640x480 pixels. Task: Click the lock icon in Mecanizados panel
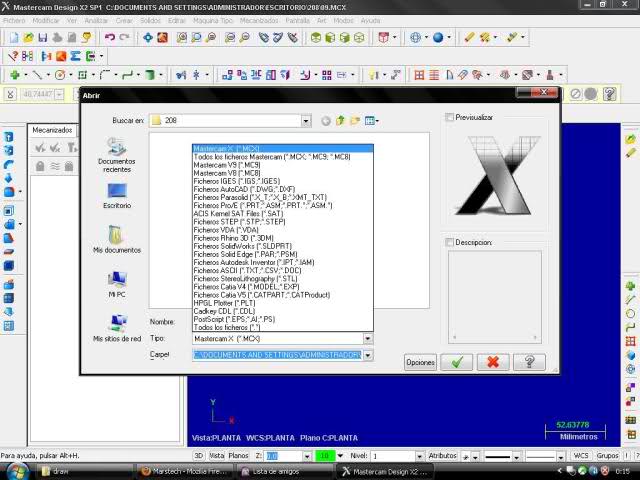point(40,166)
